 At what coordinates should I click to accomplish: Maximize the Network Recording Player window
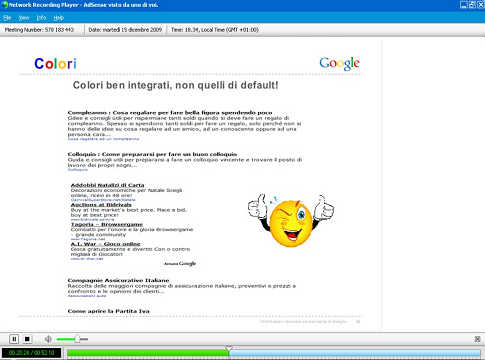(472, 5)
